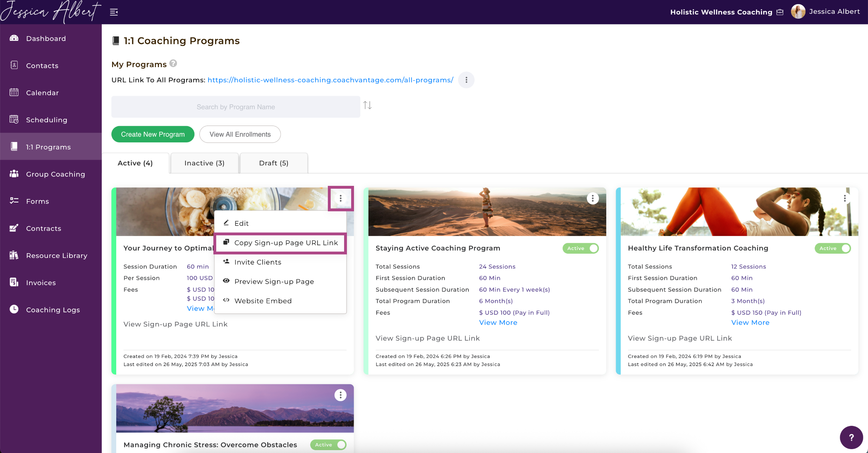This screenshot has width=868, height=453.
Task: Click the Calendar icon in sidebar
Action: (14, 92)
